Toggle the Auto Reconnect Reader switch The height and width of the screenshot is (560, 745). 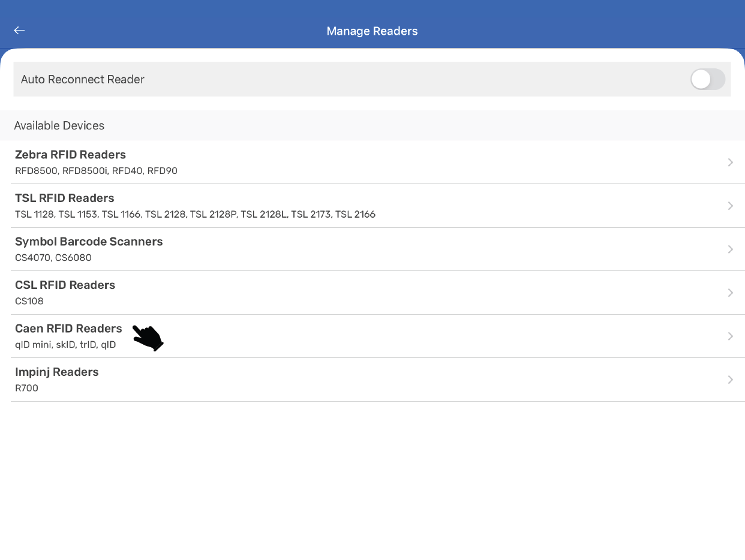707,79
